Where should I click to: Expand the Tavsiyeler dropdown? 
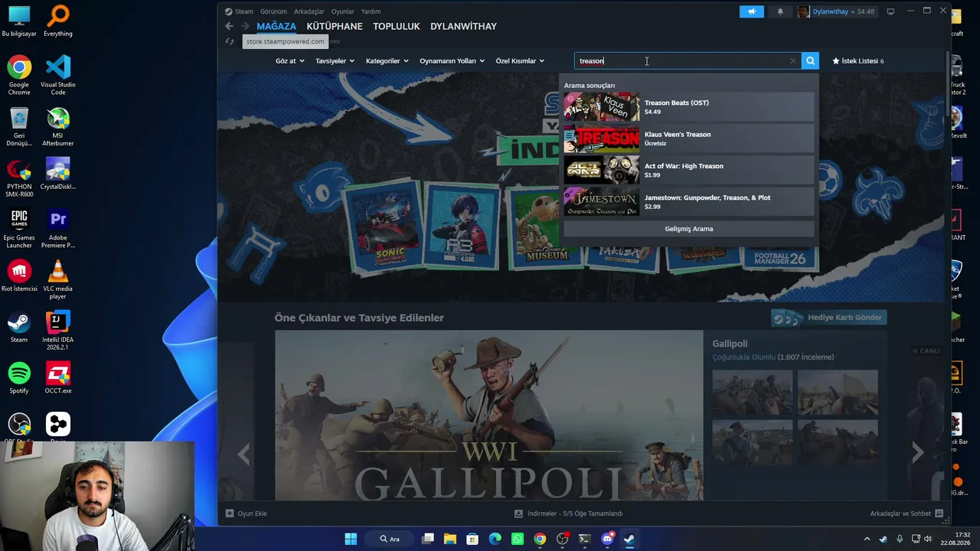point(335,60)
